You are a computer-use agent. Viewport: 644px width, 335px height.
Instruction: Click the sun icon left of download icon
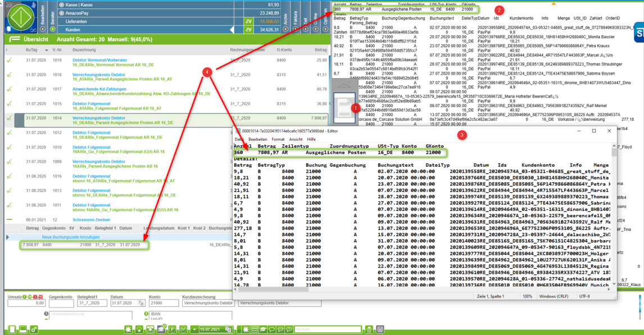[x=128, y=329]
